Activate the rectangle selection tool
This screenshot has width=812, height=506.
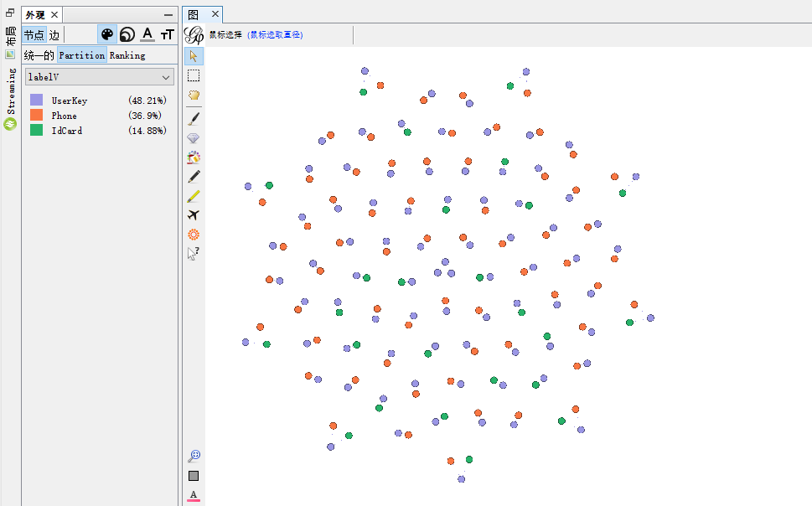point(194,75)
